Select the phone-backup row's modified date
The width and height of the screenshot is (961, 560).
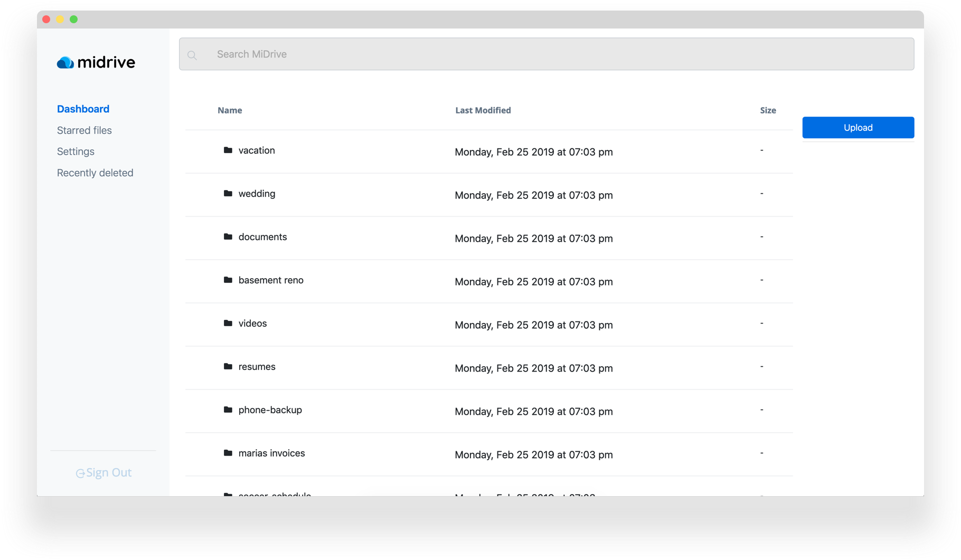(x=534, y=412)
